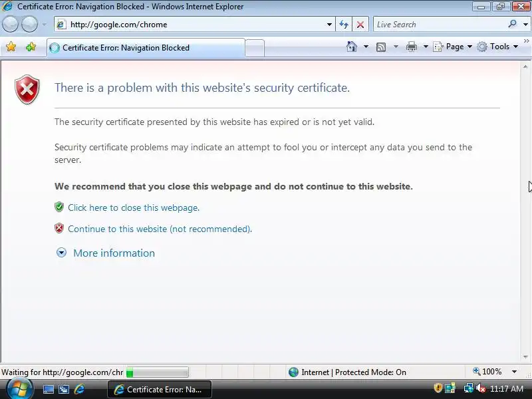
Task: Click the muted volume tray icon
Action: click(x=481, y=388)
